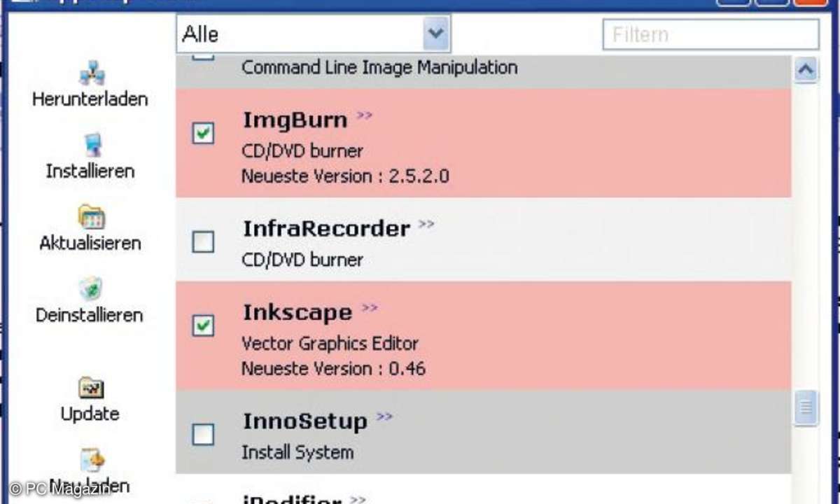Open Inkscape details arrow icon
Image resolution: width=840 pixels, height=504 pixels.
tap(370, 308)
